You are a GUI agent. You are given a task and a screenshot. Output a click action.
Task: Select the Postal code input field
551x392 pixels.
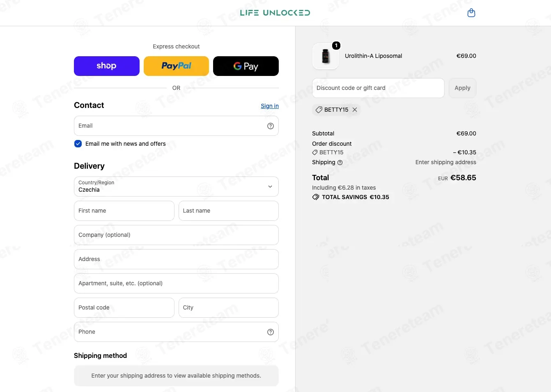(124, 307)
